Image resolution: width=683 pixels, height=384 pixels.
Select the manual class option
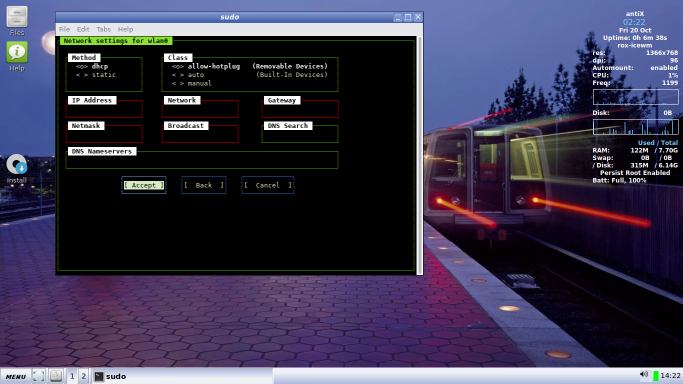point(192,83)
